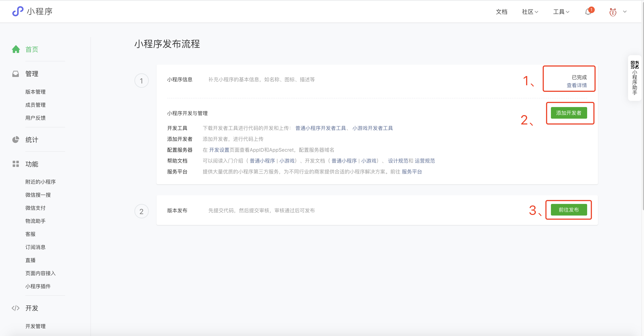
Task: Open notifications via the bell icon
Action: click(588, 12)
